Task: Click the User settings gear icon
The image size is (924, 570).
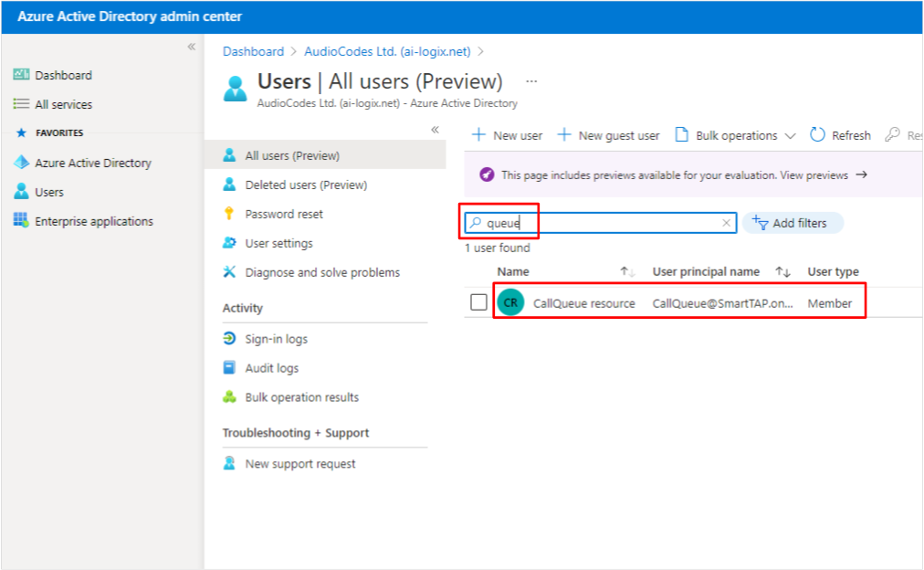Action: 229,242
